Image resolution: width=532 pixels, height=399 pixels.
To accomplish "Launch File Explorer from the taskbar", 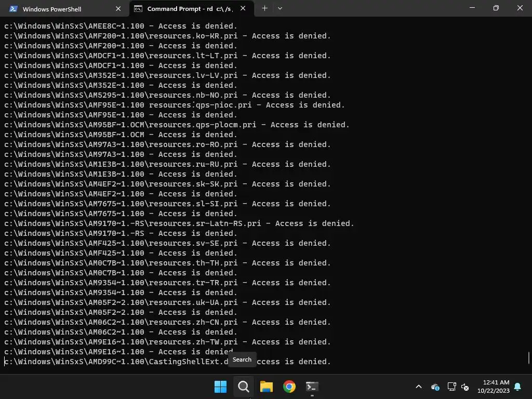I will click(x=267, y=387).
